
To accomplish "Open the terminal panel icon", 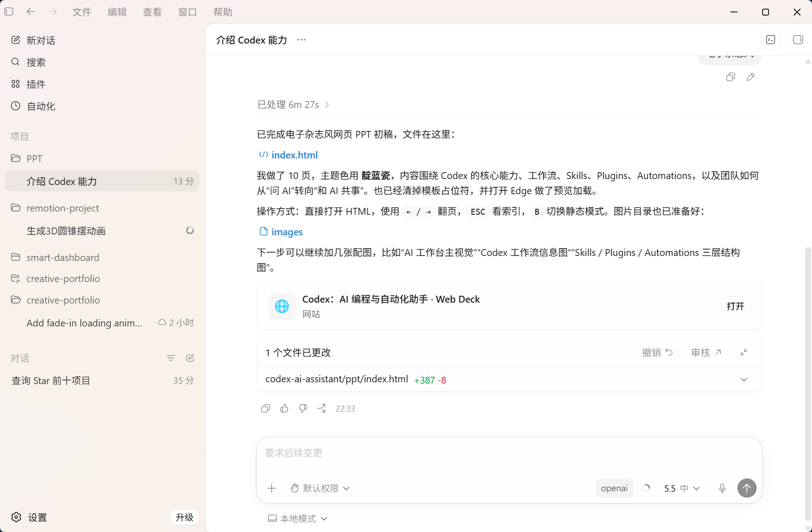I will (x=771, y=40).
